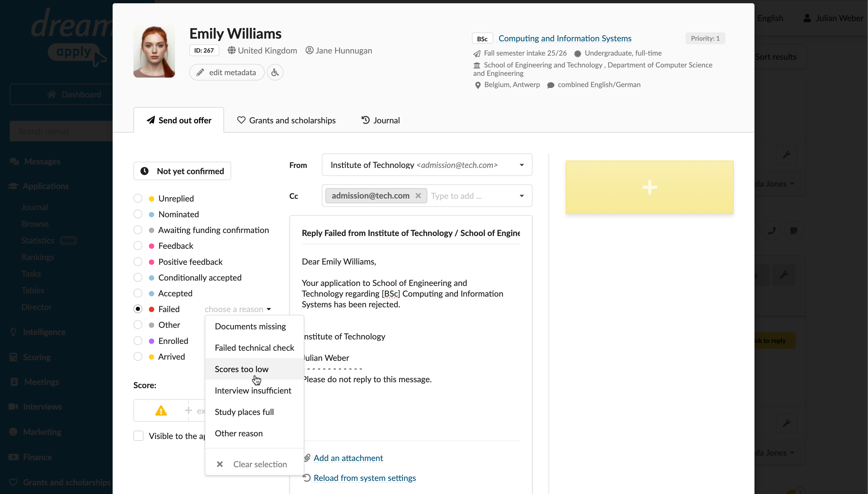
Task: Choose Study places full reason
Action: point(254,412)
